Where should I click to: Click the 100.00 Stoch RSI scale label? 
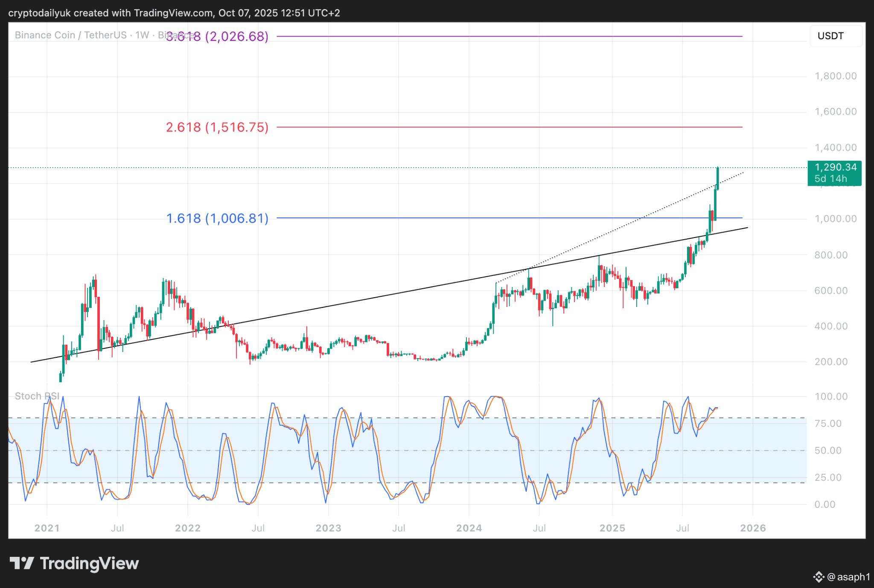click(x=830, y=397)
